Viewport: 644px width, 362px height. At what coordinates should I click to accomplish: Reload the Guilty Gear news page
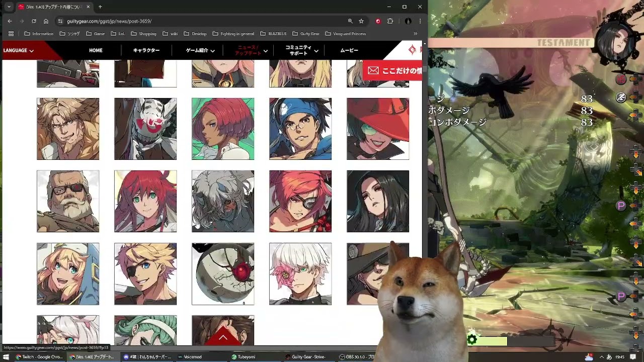[34, 21]
